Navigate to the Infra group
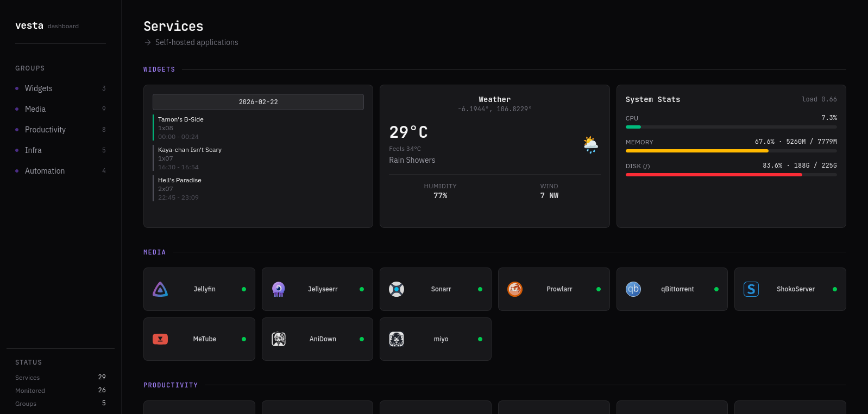 pyautogui.click(x=33, y=150)
